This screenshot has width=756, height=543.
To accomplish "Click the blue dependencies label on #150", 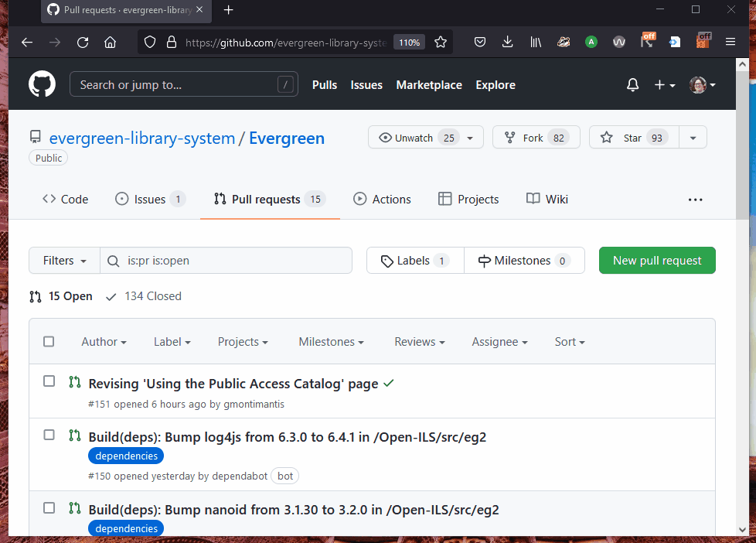I will pos(126,456).
